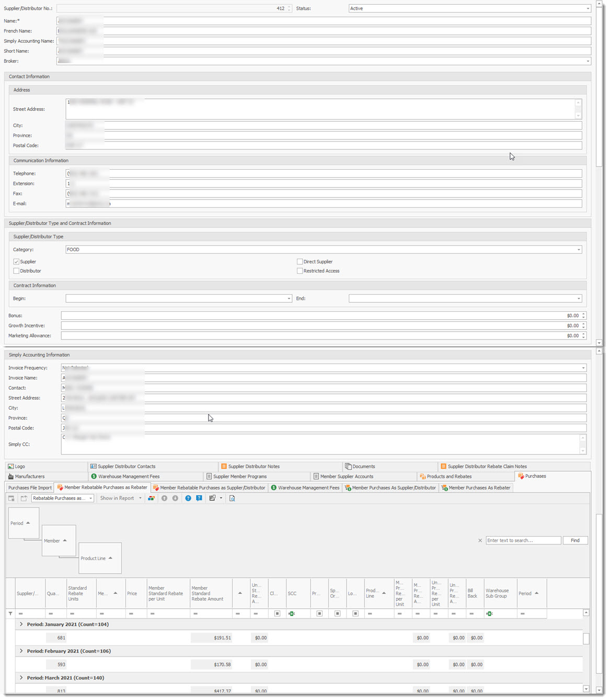Select the chart visualization icon in the toolbar

pyautogui.click(x=151, y=498)
